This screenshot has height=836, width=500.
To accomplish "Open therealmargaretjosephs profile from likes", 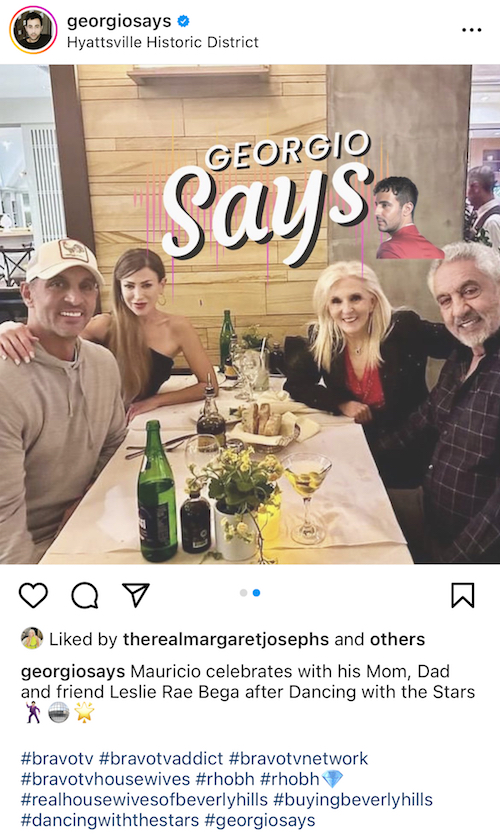I will tap(225, 639).
